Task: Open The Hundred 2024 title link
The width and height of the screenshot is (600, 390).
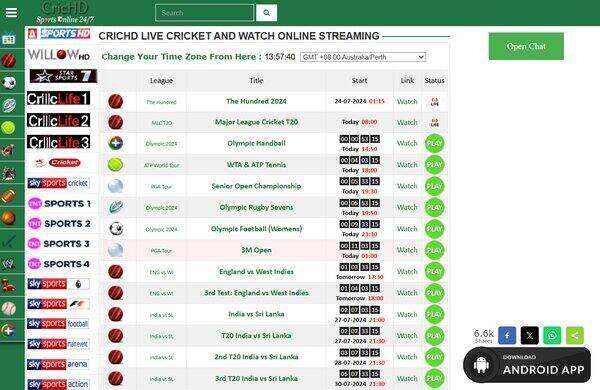Action: pyautogui.click(x=256, y=101)
